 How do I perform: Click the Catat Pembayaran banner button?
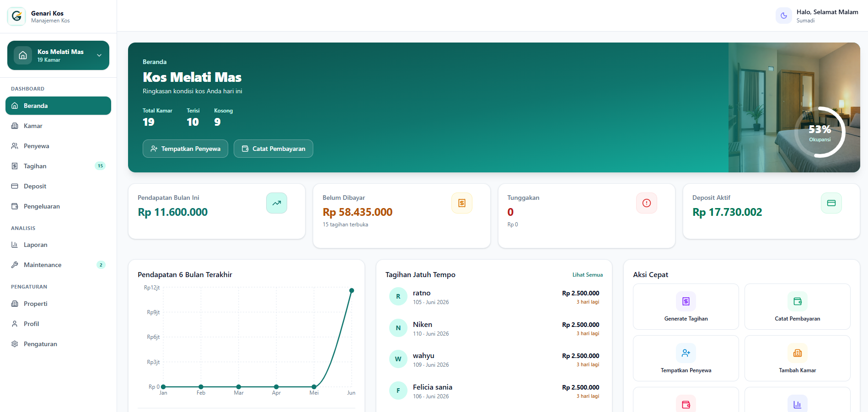point(273,149)
